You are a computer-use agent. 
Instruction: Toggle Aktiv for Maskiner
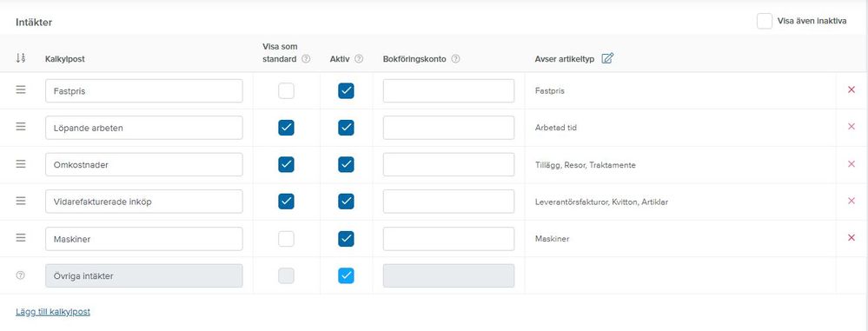[x=346, y=239]
